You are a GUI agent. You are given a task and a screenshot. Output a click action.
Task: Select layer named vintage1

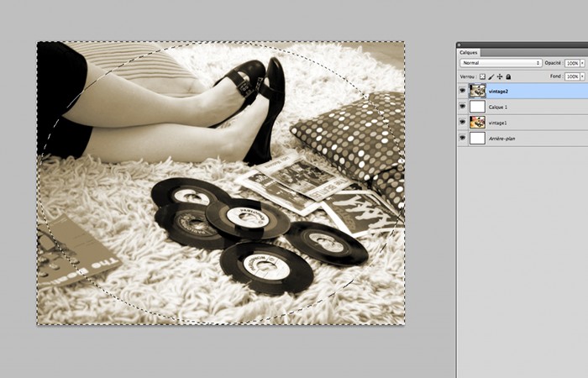pyautogui.click(x=497, y=123)
